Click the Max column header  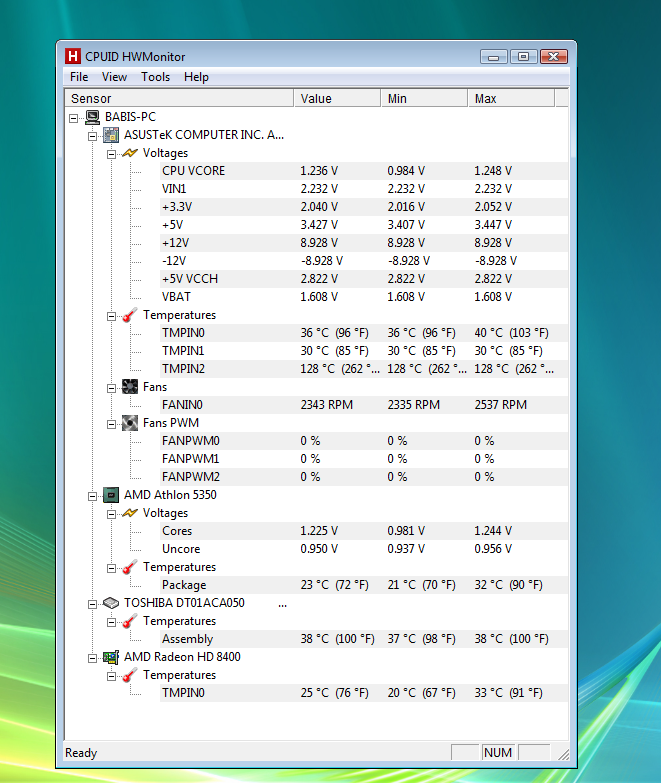pyautogui.click(x=511, y=98)
